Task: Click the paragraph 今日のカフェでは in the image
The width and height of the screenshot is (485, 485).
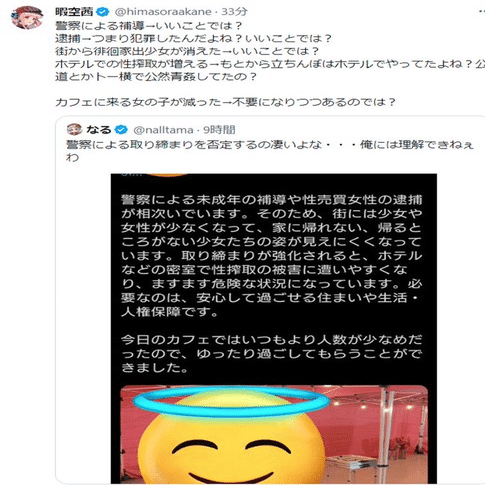Action: [x=272, y=353]
